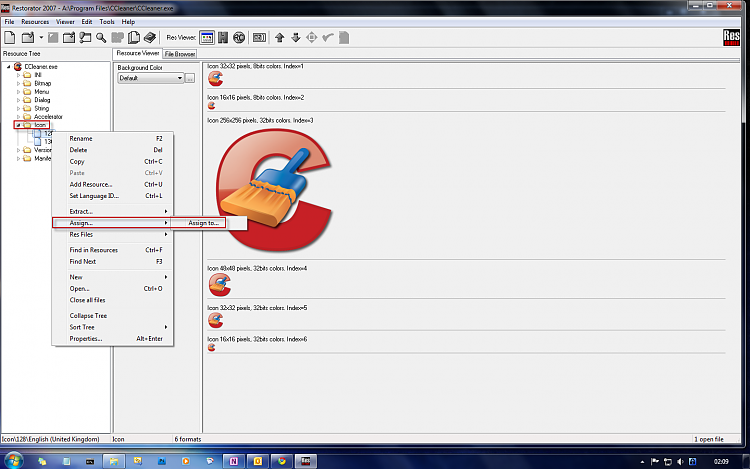Viewport: 750px width, 469px height.
Task: Open the dropdown arrow beside Open file icon
Action: [x=41, y=37]
